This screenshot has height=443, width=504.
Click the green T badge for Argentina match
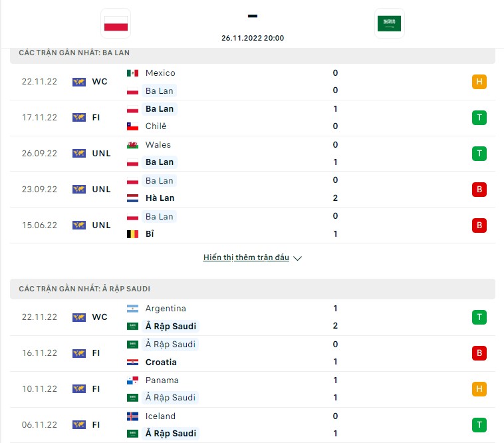(479, 317)
